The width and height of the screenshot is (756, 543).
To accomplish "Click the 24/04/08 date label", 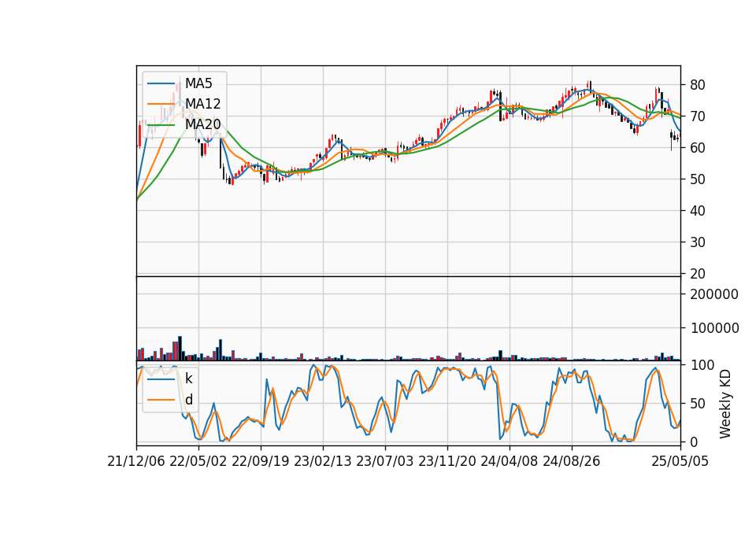I will [x=510, y=461].
